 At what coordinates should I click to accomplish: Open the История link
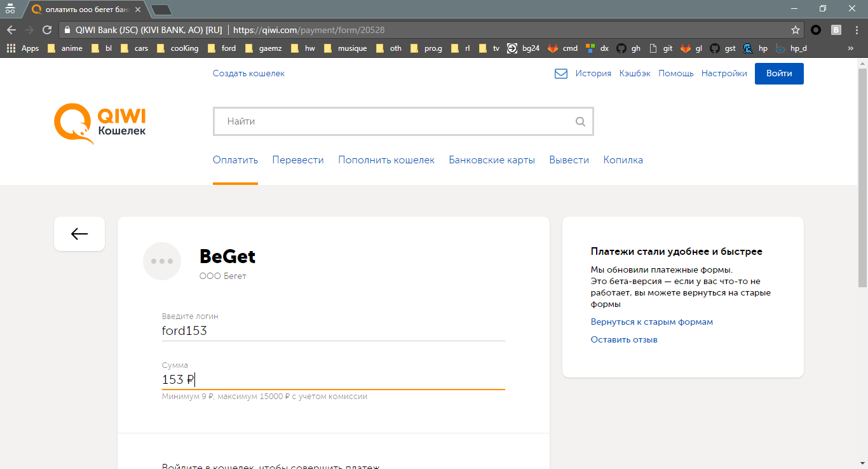(x=593, y=74)
